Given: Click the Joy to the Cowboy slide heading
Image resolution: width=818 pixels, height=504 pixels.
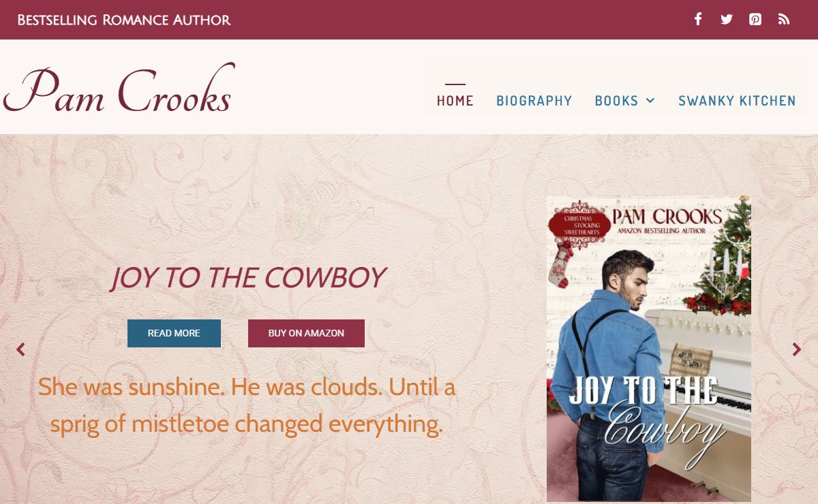Looking at the screenshot, I should click(x=248, y=278).
